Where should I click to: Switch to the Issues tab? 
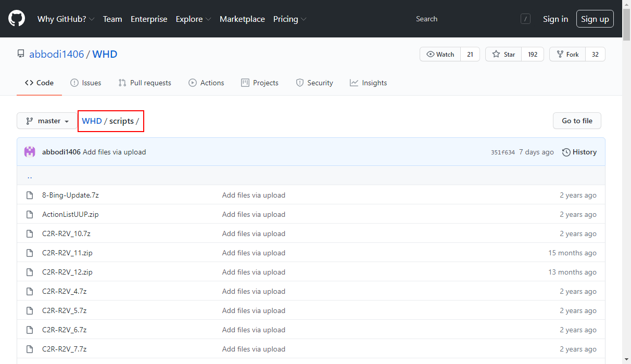pos(86,83)
